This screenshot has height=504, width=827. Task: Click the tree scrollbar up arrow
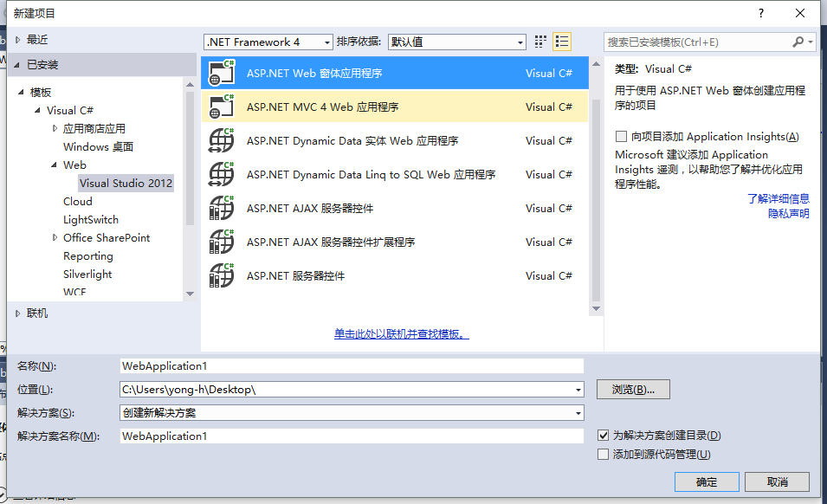191,84
